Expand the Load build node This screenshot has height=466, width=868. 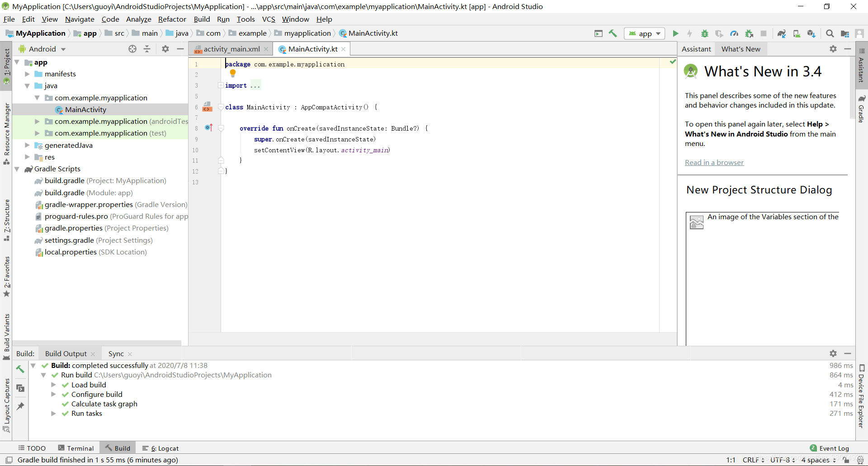click(x=53, y=385)
